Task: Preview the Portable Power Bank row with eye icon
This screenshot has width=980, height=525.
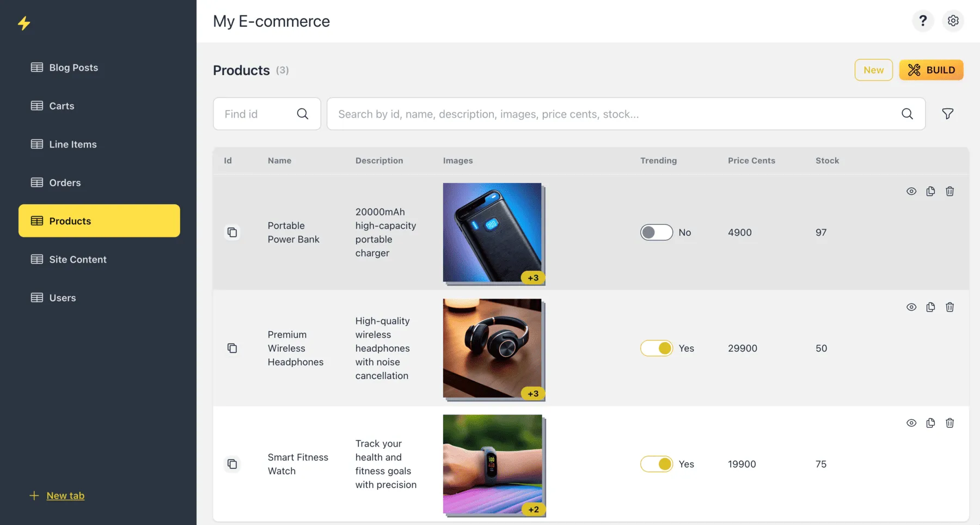Action: pos(911,191)
